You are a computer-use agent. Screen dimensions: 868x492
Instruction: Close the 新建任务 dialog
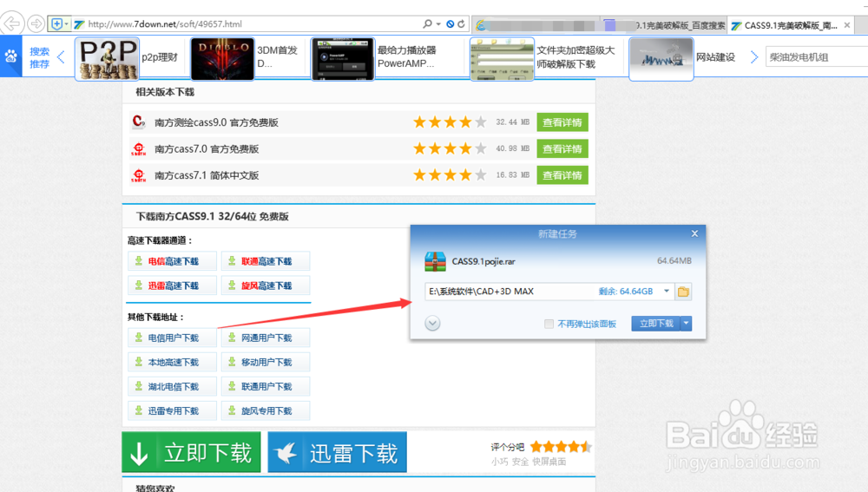694,233
